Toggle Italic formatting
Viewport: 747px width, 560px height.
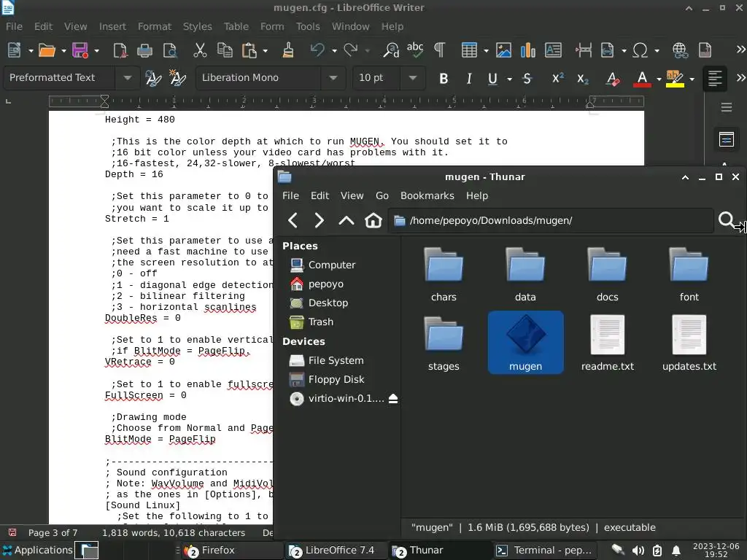click(x=469, y=79)
